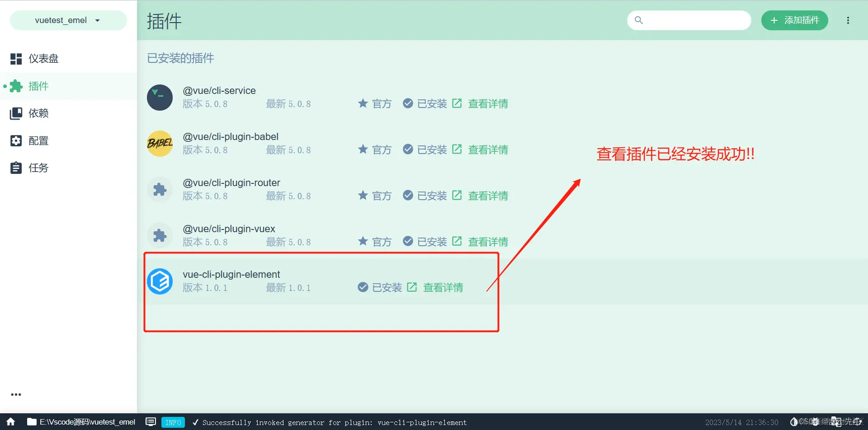Click the magnifier search icon
Image resolution: width=868 pixels, height=430 pixels.
pyautogui.click(x=639, y=20)
